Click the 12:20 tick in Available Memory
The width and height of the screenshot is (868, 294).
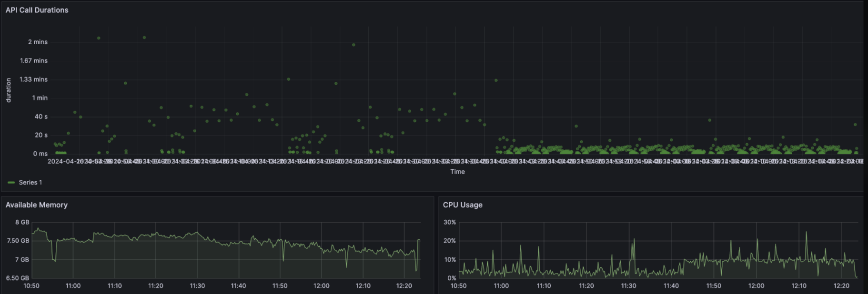pyautogui.click(x=404, y=286)
